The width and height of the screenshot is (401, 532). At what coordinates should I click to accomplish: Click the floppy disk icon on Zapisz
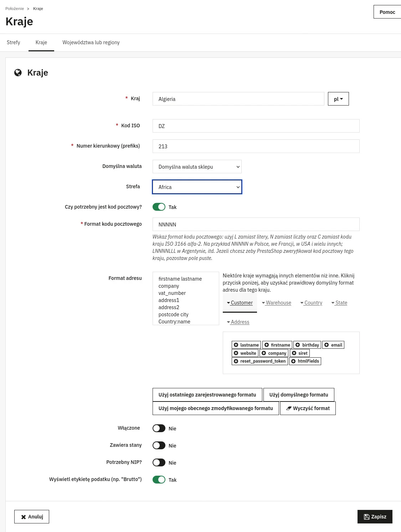click(x=366, y=517)
